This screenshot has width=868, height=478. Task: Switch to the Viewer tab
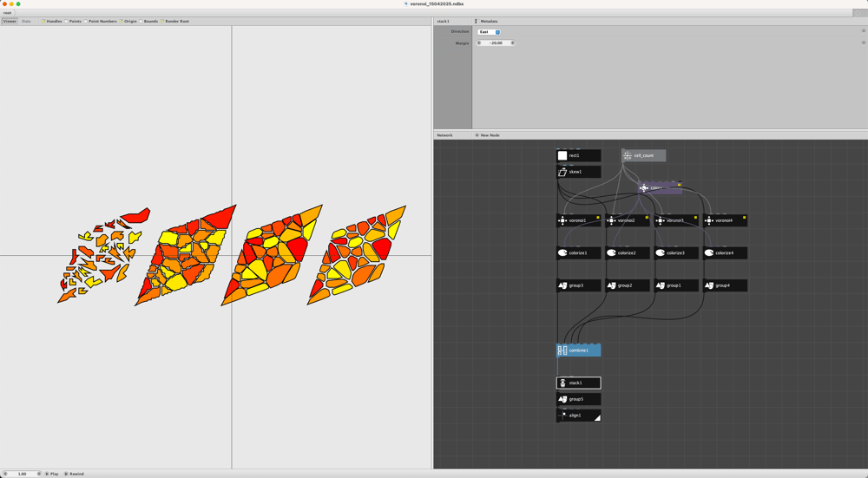coord(10,21)
